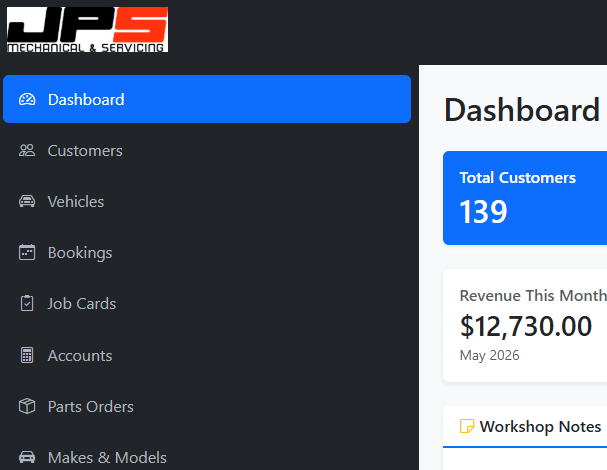
Task: Click the Revenue This Month card
Action: (525, 325)
